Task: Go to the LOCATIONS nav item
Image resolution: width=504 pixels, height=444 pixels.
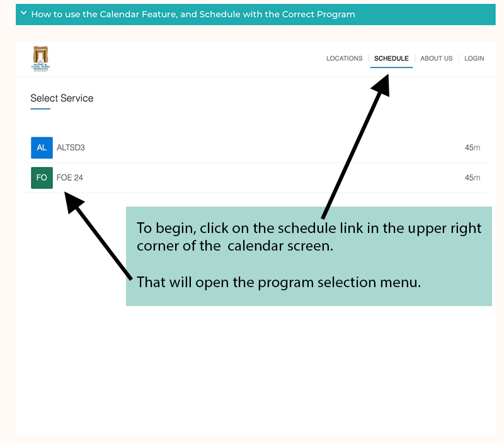Action: click(344, 59)
